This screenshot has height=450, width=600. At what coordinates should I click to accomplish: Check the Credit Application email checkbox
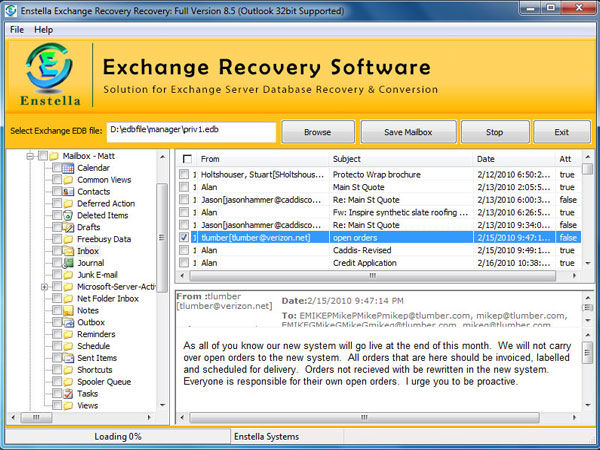pyautogui.click(x=184, y=262)
